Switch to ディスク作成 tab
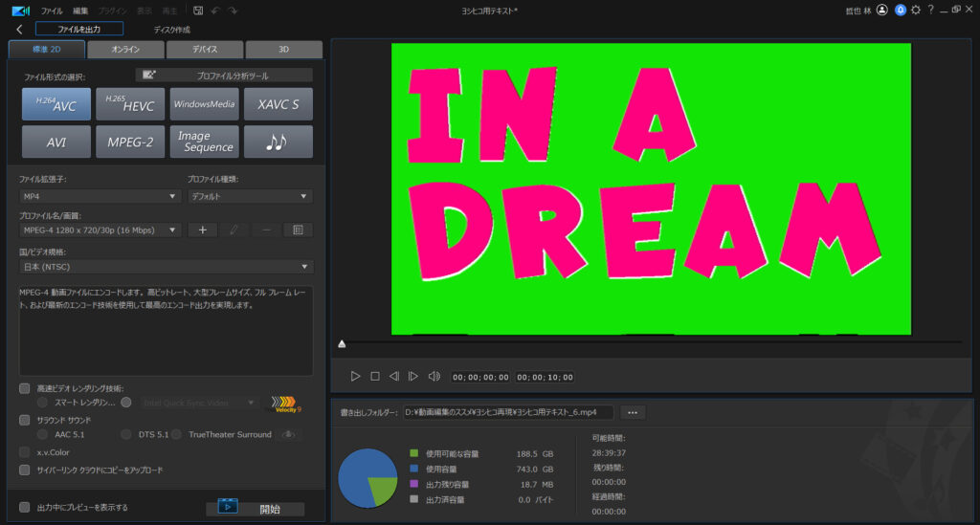 [172, 30]
